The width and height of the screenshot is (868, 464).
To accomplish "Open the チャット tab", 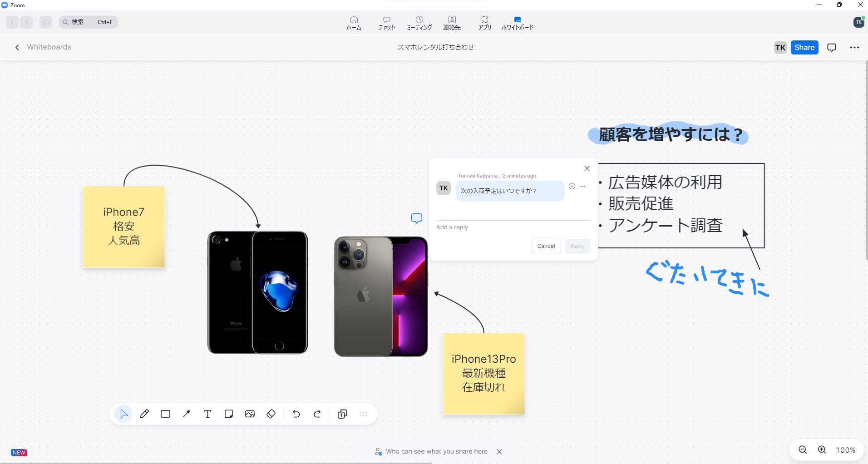I will click(387, 23).
